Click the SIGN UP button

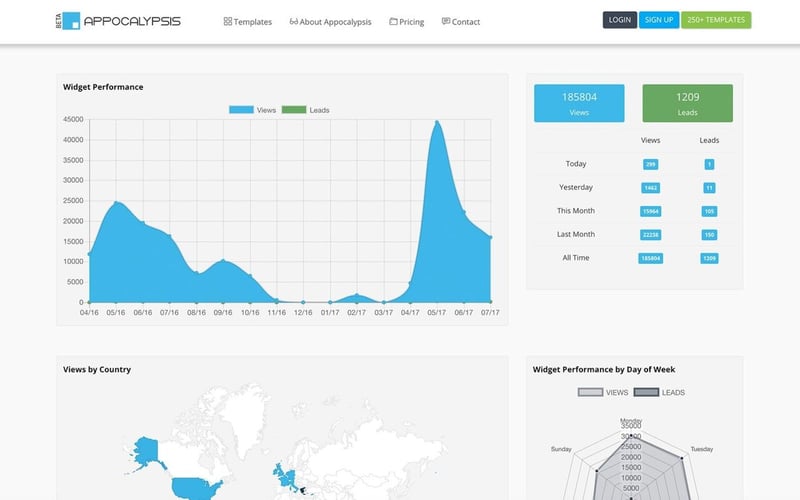(659, 20)
